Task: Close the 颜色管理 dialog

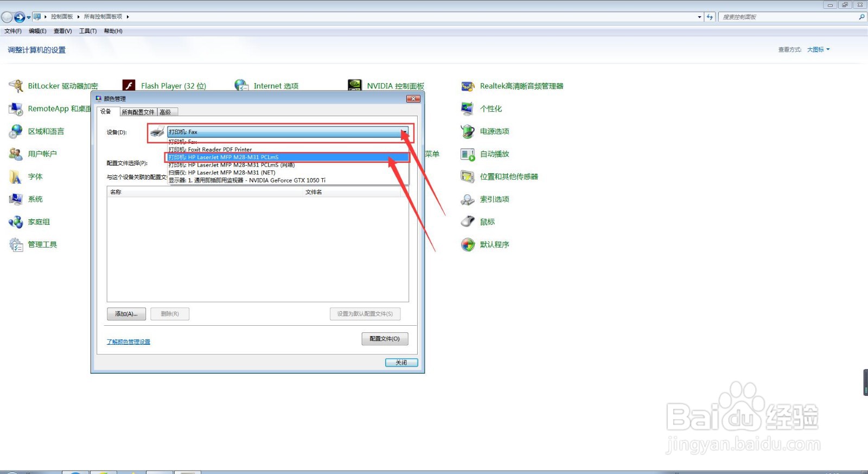Action: (x=413, y=99)
